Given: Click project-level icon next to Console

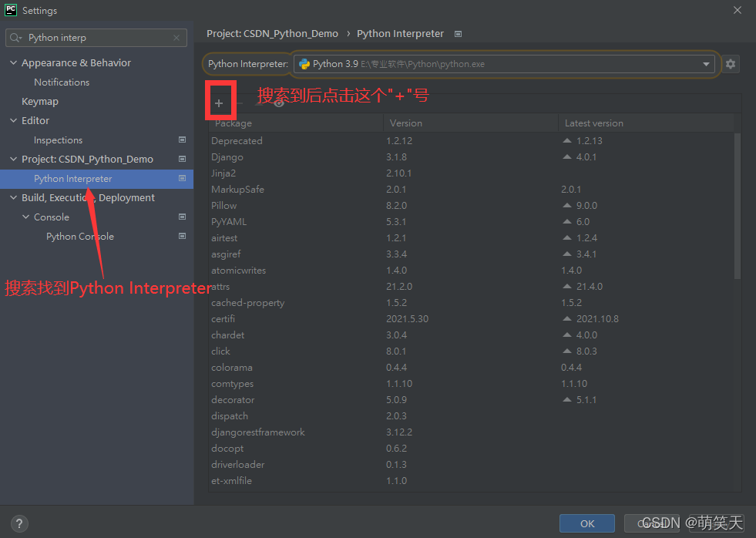Looking at the screenshot, I should [x=182, y=217].
